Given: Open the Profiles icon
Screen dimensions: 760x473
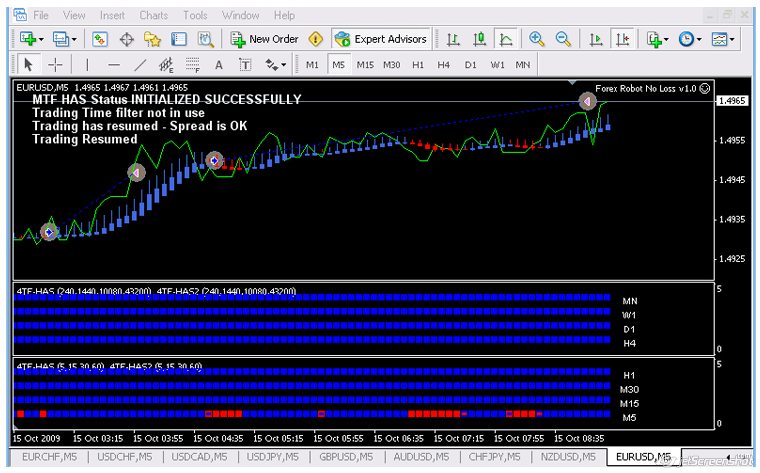Looking at the screenshot, I should [x=61, y=39].
